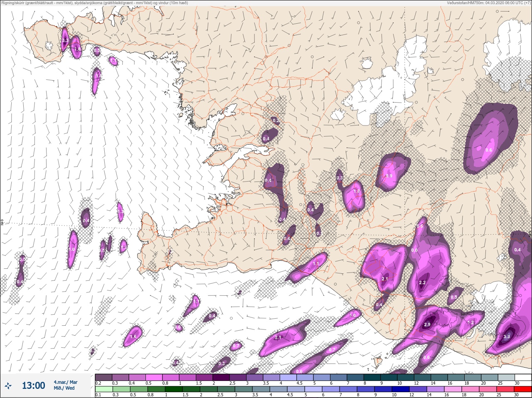Click the 0.9 precipitation value on the map
This screenshot has height=398, width=532.
click(389, 176)
